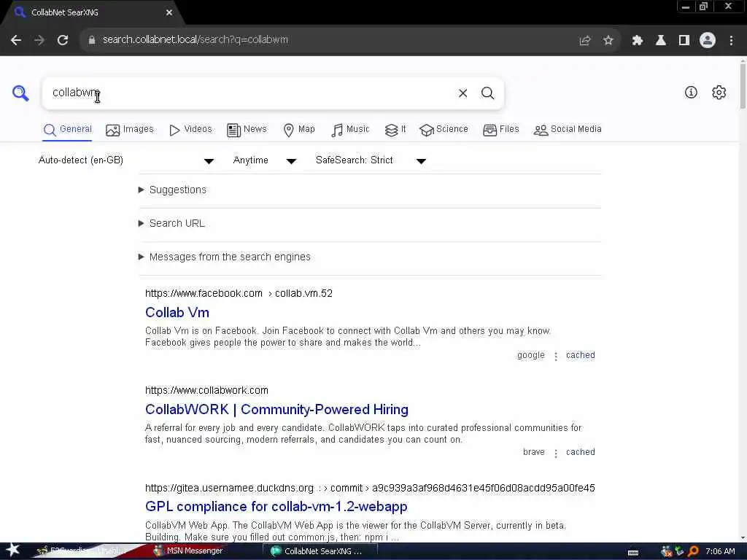
Task: Open preferences gear icon
Action: (719, 93)
